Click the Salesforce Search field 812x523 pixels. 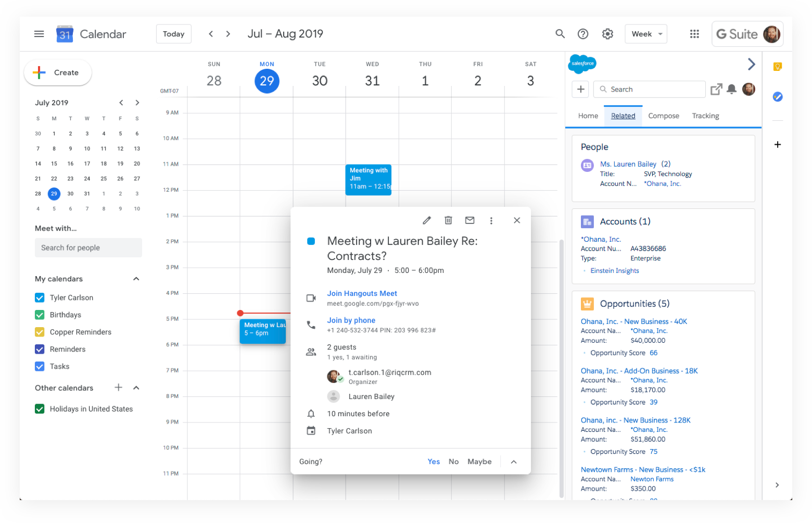650,89
